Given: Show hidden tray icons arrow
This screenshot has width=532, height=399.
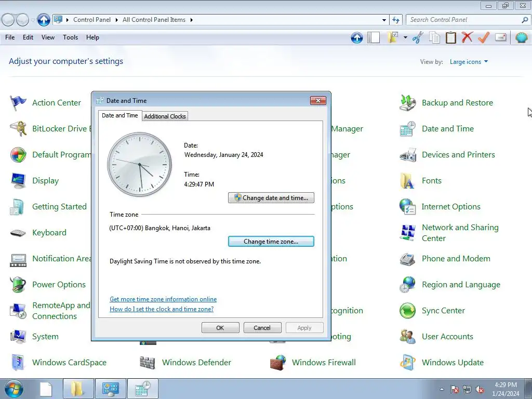Looking at the screenshot, I should pyautogui.click(x=442, y=389).
